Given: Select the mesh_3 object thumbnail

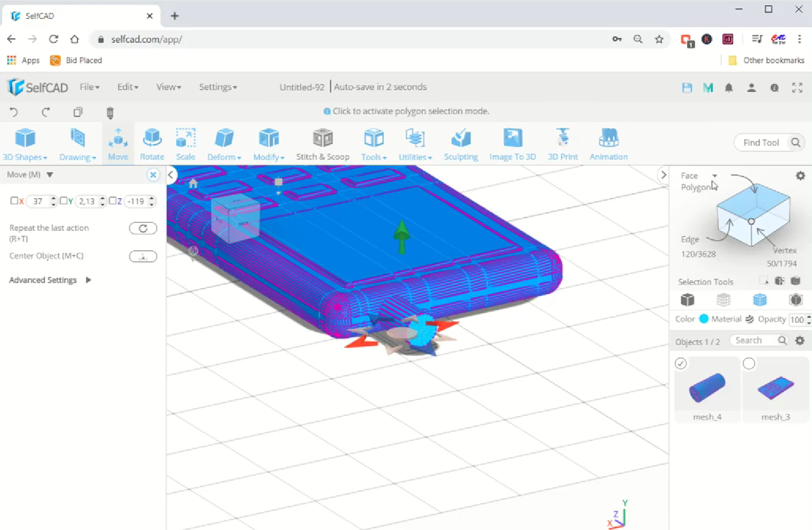Looking at the screenshot, I should click(x=776, y=389).
